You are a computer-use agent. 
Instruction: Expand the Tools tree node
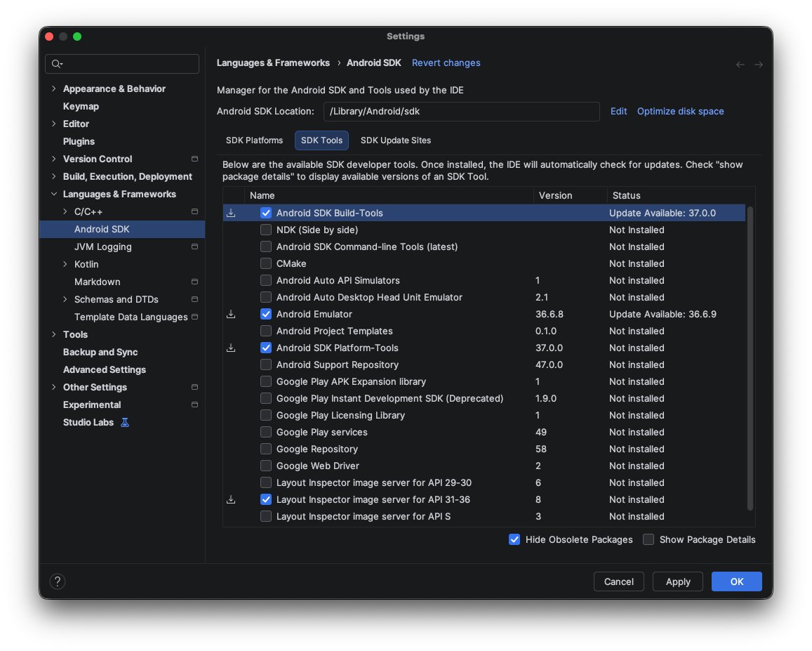click(x=54, y=334)
